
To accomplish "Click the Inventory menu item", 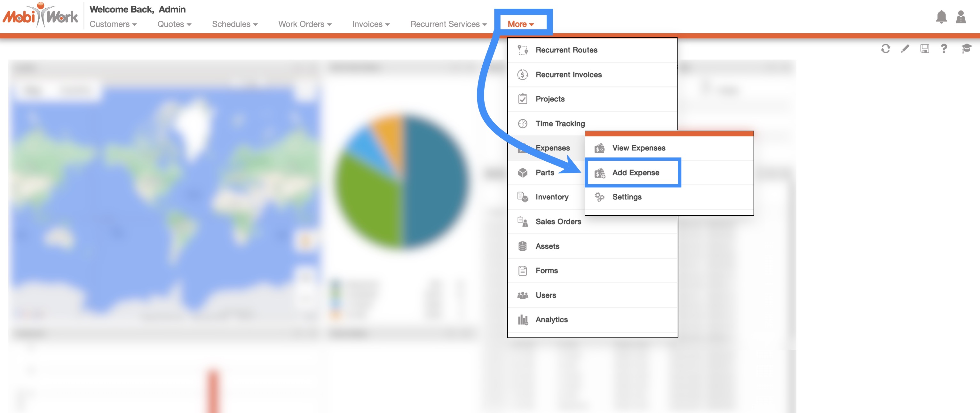I will [x=552, y=197].
